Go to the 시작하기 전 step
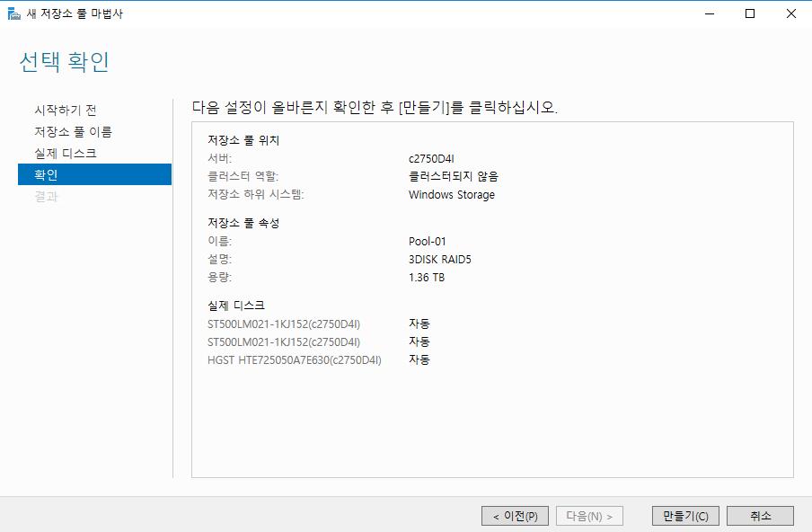This screenshot has height=532, width=812. pyautogui.click(x=66, y=110)
